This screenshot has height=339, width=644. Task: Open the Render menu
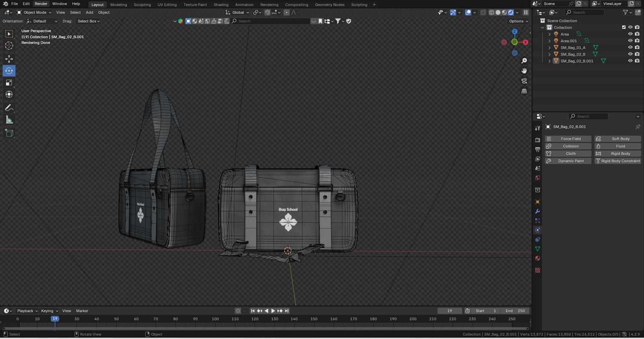pyautogui.click(x=41, y=4)
